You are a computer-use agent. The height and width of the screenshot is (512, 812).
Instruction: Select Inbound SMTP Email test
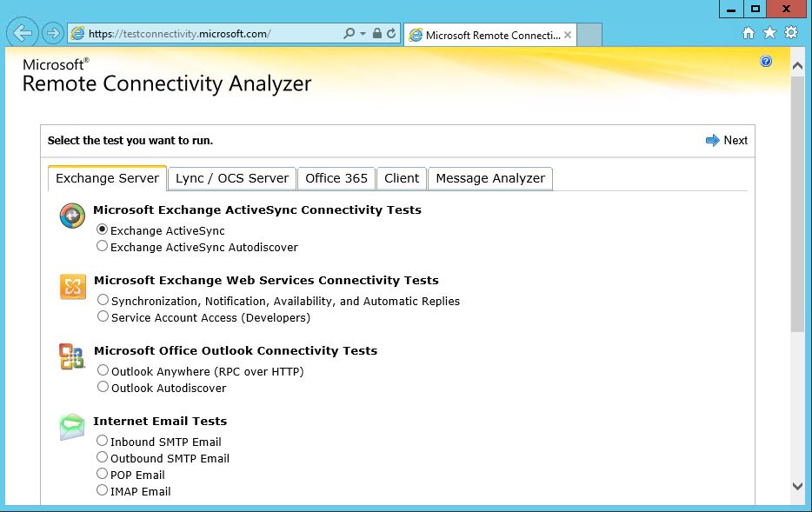pos(102,441)
